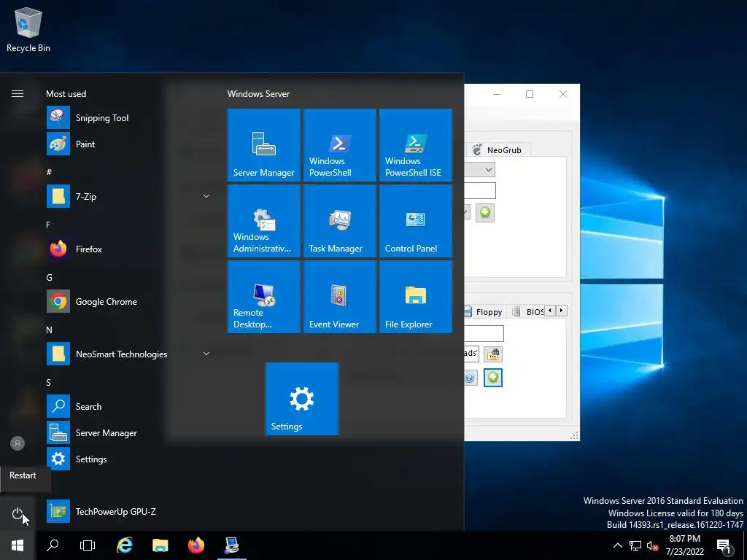
Task: Launch the Event Viewer tile
Action: click(340, 297)
